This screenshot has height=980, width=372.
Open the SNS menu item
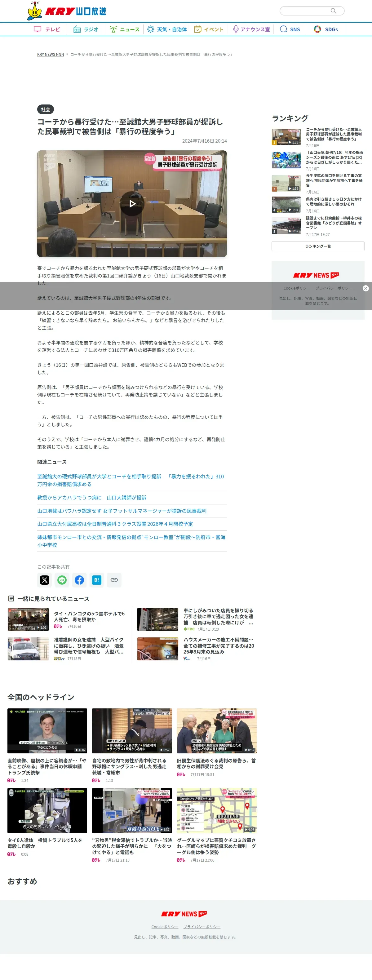click(290, 29)
